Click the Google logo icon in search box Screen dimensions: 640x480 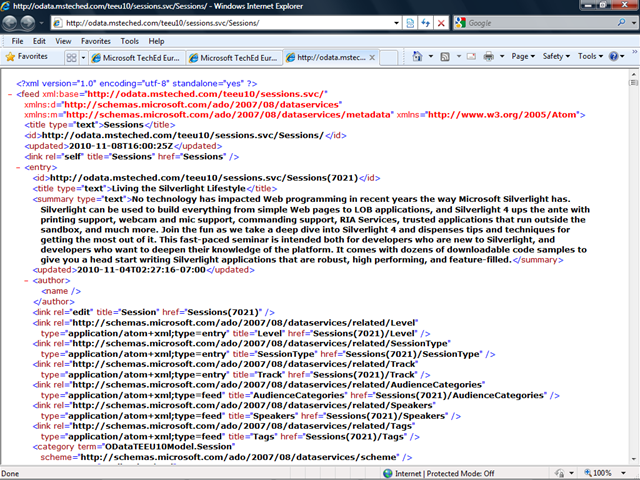[460, 23]
